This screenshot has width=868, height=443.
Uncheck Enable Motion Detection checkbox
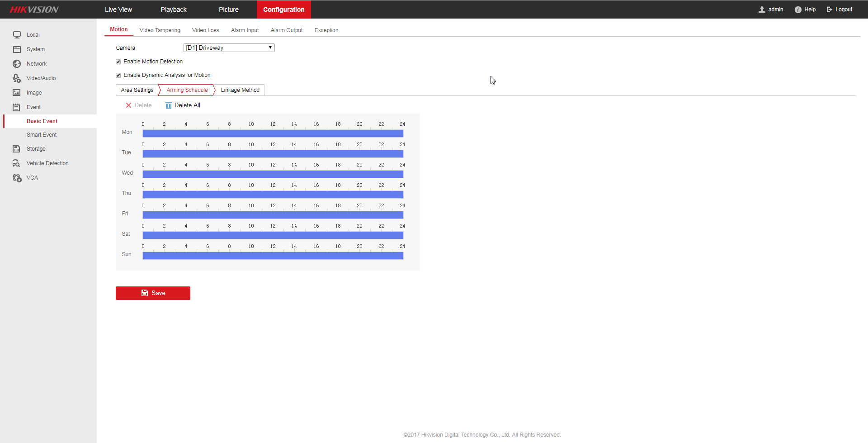coord(118,62)
